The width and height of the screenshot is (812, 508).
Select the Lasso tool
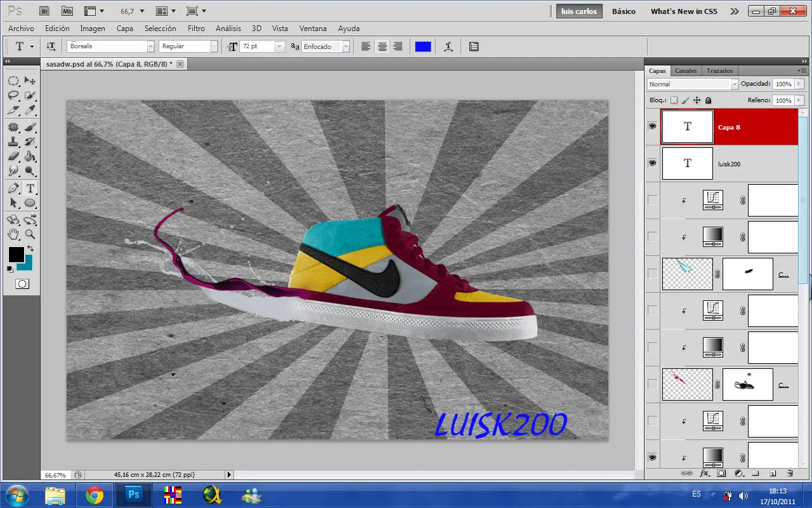(x=13, y=95)
